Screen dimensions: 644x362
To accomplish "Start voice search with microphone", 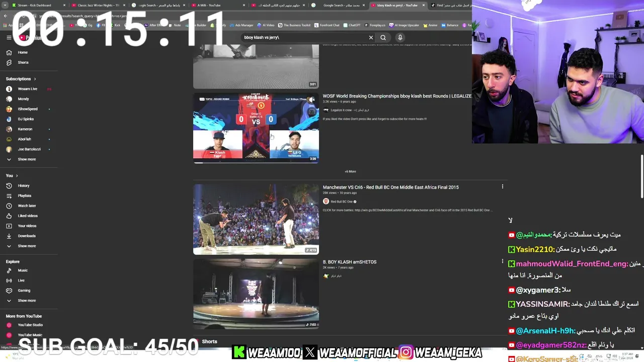I will 400,37.
